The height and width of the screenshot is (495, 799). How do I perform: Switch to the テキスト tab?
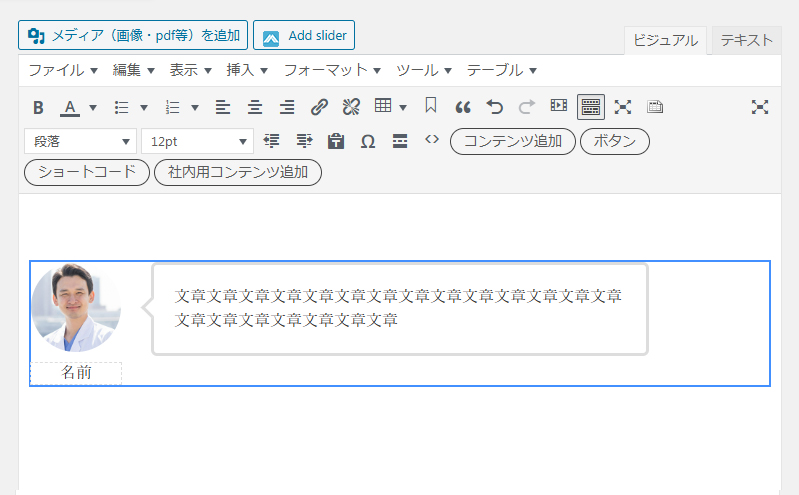[x=746, y=40]
